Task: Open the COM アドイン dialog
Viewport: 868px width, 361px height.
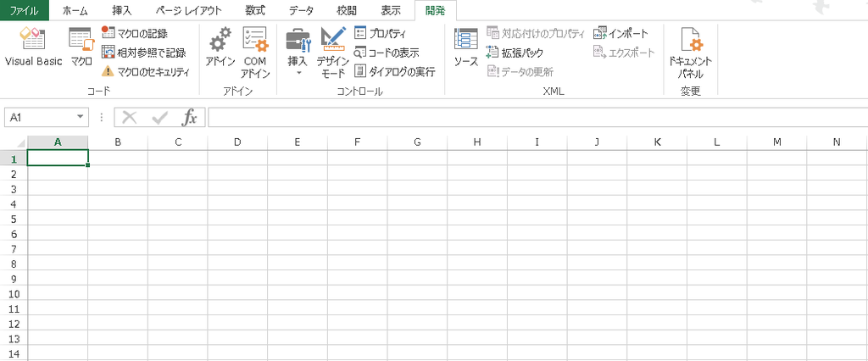Action: (255, 53)
